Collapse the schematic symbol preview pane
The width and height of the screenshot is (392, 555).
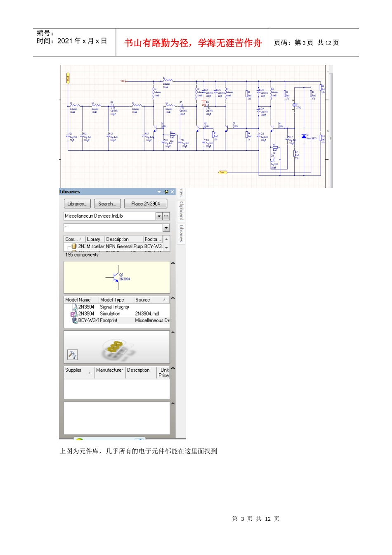tap(173, 263)
